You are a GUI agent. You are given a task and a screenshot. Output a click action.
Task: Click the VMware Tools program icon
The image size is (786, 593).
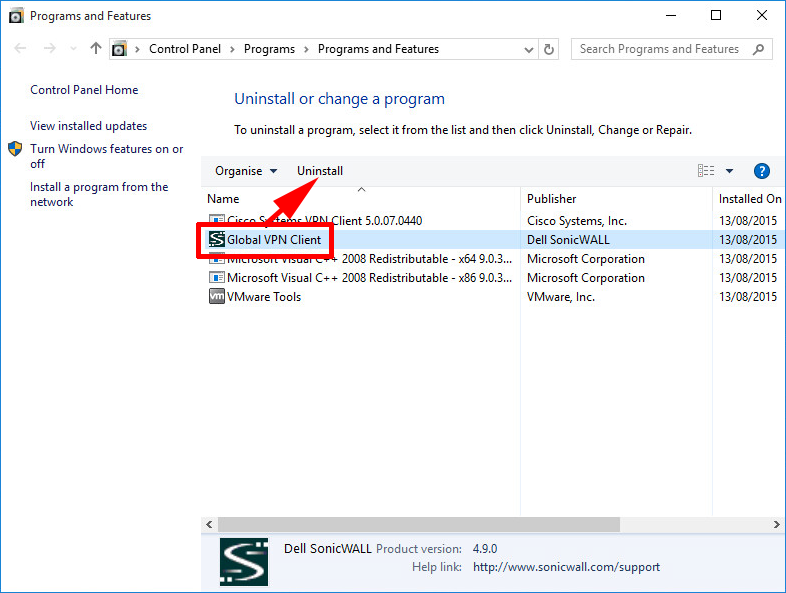pyautogui.click(x=217, y=296)
